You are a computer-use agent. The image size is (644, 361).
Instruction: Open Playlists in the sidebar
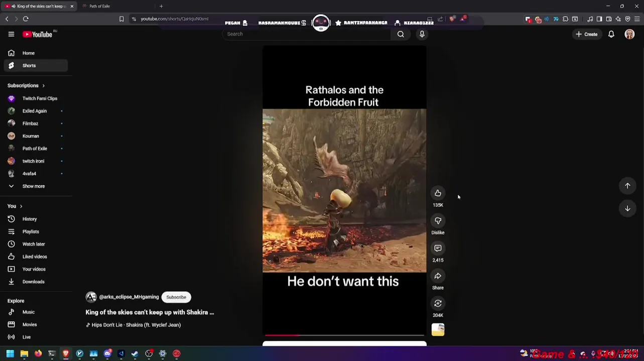[36, 232]
